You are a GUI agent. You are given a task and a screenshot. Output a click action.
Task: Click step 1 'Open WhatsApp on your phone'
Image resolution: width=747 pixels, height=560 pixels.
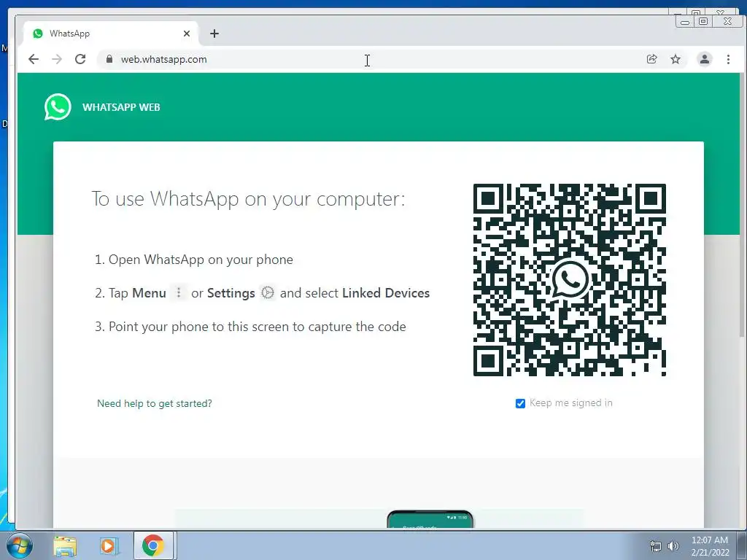[x=194, y=260]
